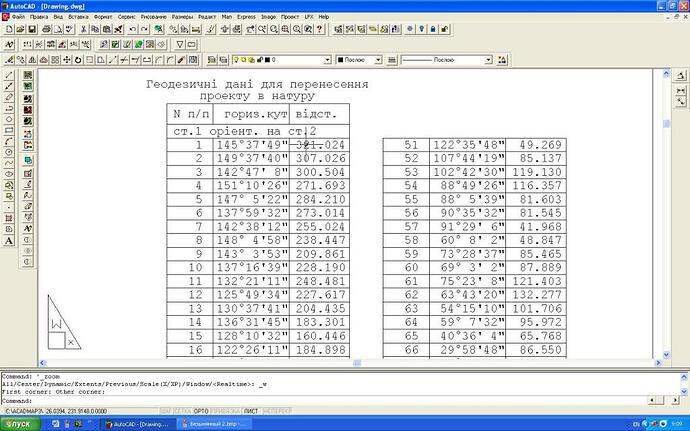Click table cell 122°35'48"
The height and width of the screenshot is (431, 690).
(x=467, y=145)
